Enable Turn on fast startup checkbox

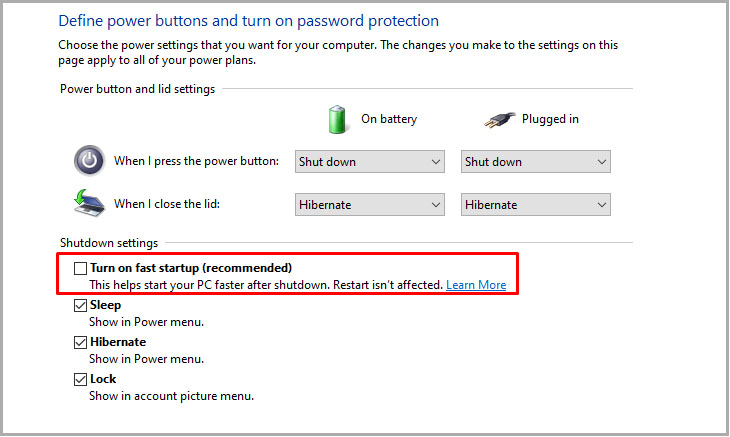coord(80,269)
